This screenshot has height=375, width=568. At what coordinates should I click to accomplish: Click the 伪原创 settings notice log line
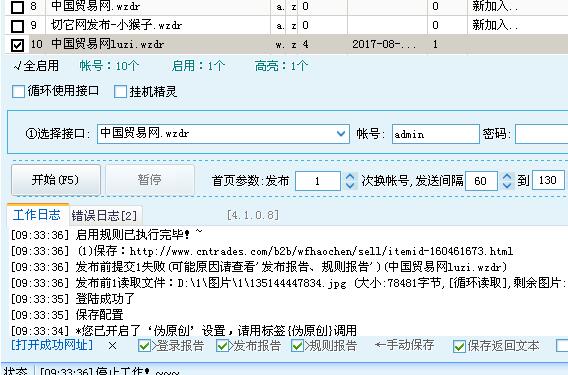click(x=184, y=330)
